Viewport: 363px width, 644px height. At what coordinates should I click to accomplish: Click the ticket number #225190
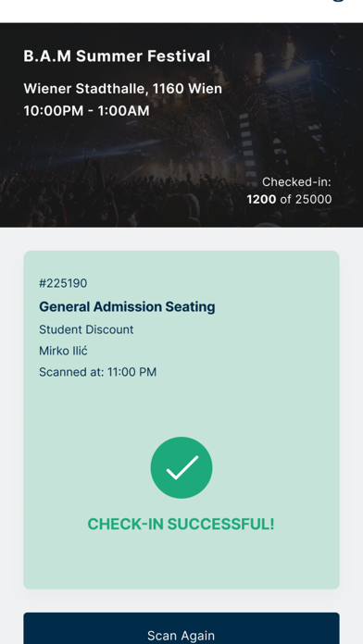point(63,283)
